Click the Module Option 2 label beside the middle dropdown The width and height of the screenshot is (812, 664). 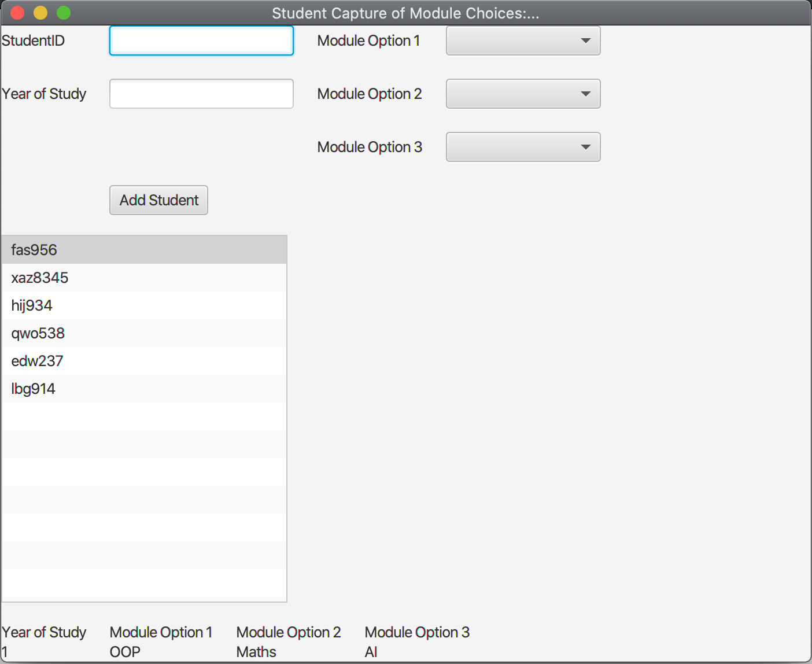point(370,94)
